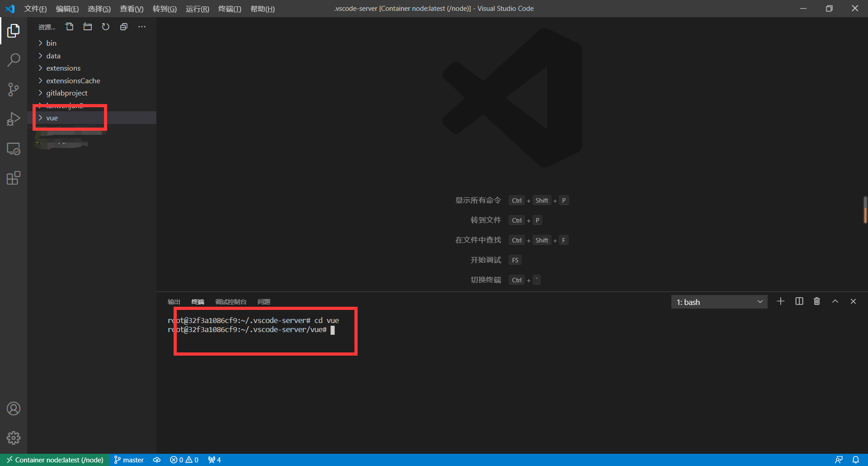Image resolution: width=868 pixels, height=466 pixels.
Task: Open the Run and Debug view
Action: pos(14,119)
